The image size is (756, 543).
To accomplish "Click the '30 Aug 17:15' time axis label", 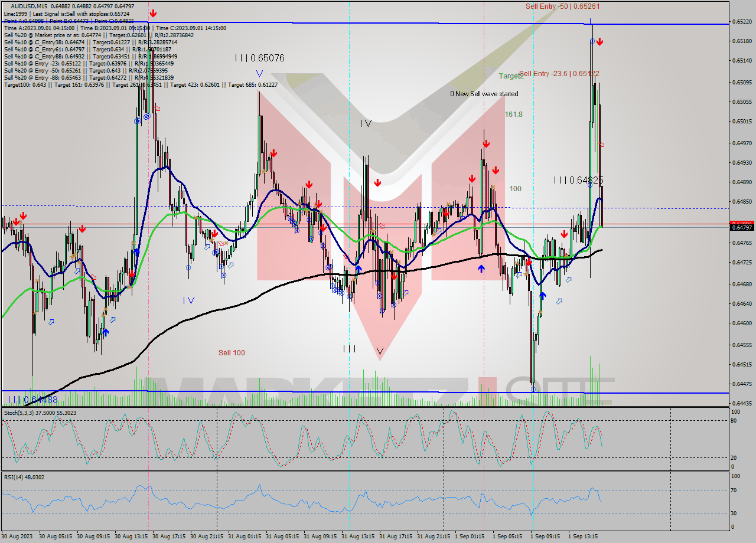I will pyautogui.click(x=169, y=537).
